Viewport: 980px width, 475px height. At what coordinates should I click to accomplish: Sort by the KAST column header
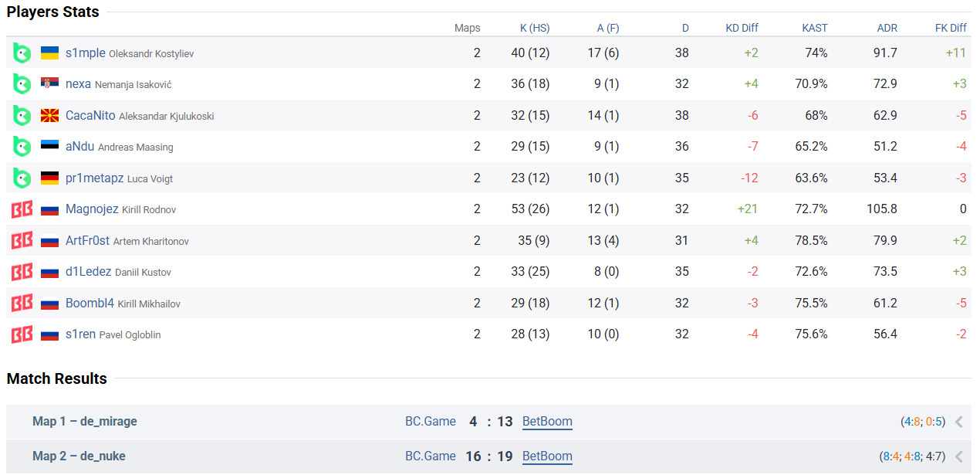pos(814,28)
